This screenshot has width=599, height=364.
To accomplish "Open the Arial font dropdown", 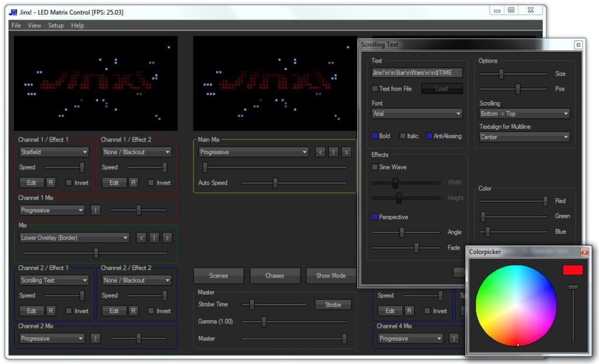I will [416, 113].
